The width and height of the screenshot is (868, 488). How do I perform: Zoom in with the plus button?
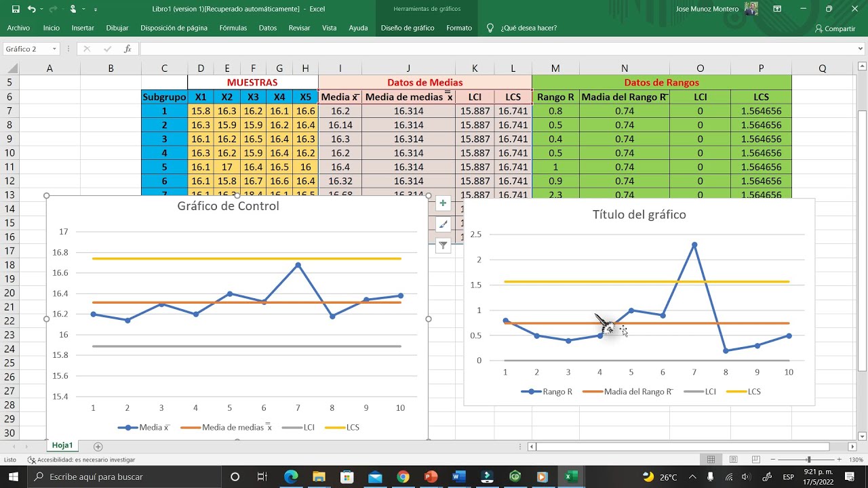click(838, 460)
